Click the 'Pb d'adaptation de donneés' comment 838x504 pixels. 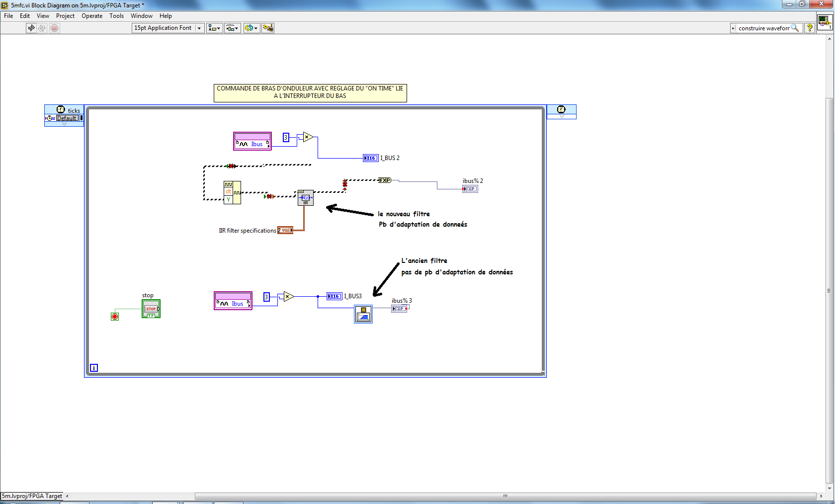(x=423, y=225)
